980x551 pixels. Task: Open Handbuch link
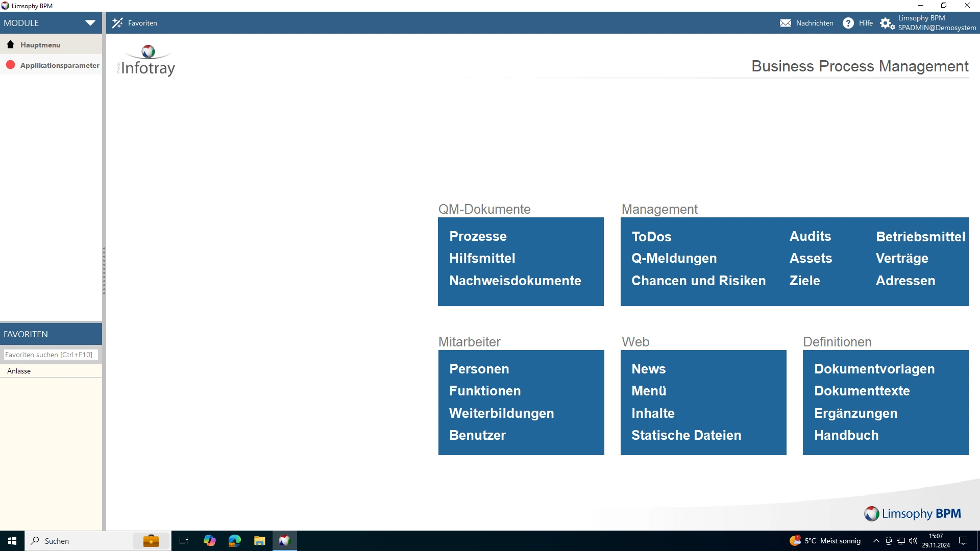846,435
